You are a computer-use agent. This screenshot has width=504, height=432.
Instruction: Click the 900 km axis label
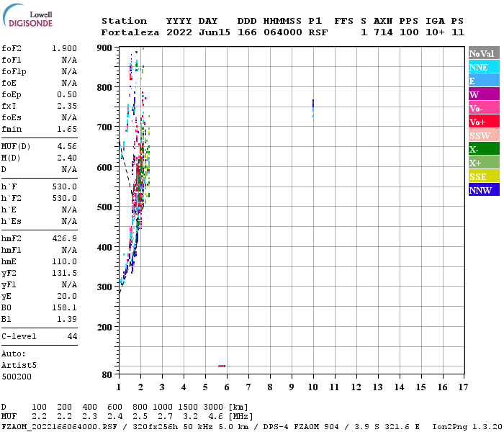[104, 48]
